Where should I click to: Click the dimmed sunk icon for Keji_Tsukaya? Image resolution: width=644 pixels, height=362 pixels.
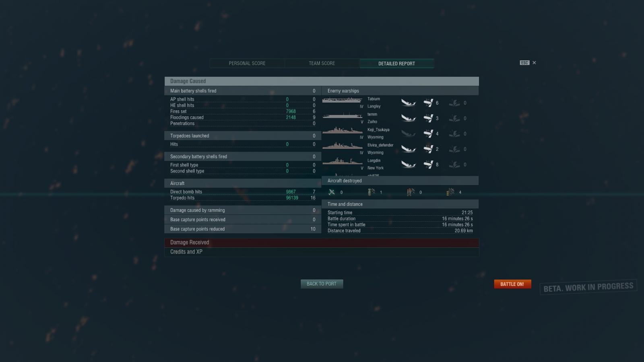(x=409, y=134)
